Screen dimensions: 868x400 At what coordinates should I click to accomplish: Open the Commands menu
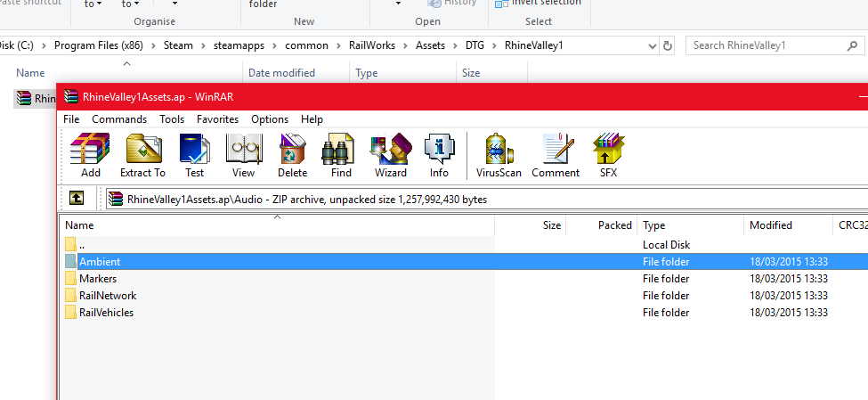pyautogui.click(x=119, y=119)
